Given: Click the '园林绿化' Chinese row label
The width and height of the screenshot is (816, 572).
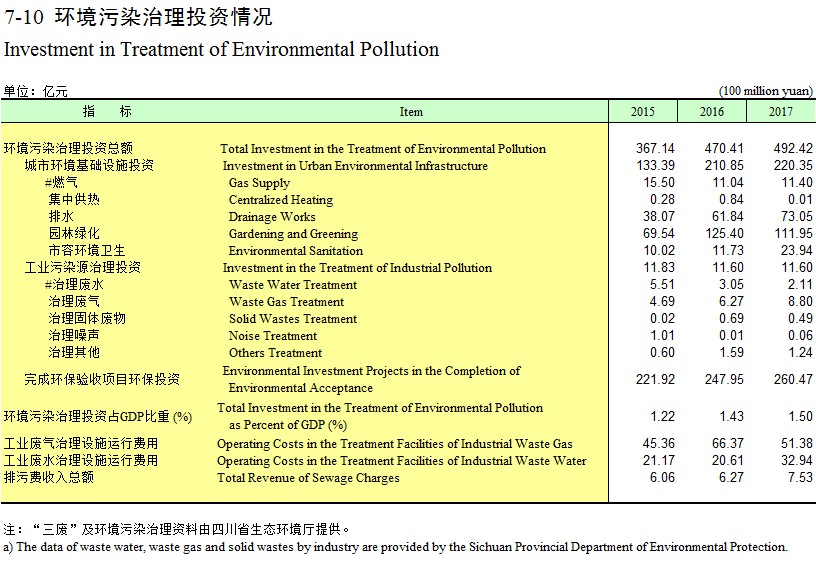Looking at the screenshot, I should click(x=74, y=234).
